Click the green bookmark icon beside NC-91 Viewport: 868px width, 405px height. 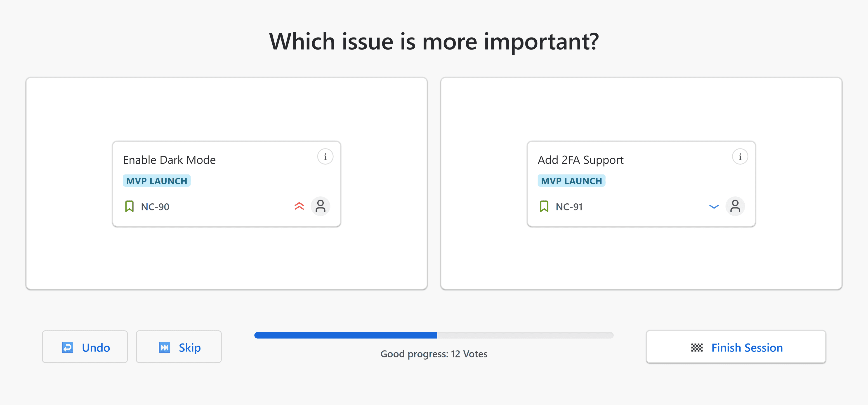pos(544,206)
